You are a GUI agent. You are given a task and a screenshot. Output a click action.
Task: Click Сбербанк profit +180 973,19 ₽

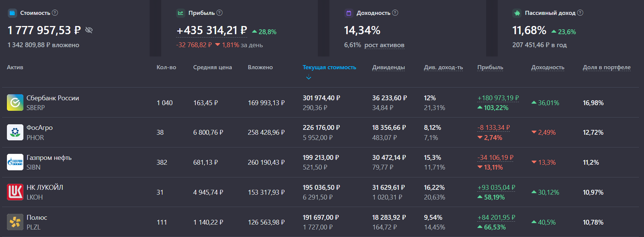click(498, 98)
